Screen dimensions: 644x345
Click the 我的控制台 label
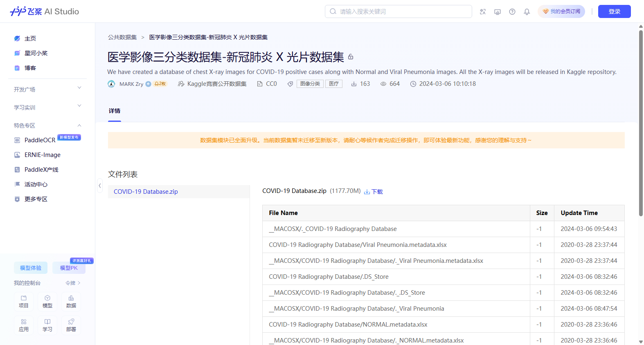pyautogui.click(x=27, y=283)
